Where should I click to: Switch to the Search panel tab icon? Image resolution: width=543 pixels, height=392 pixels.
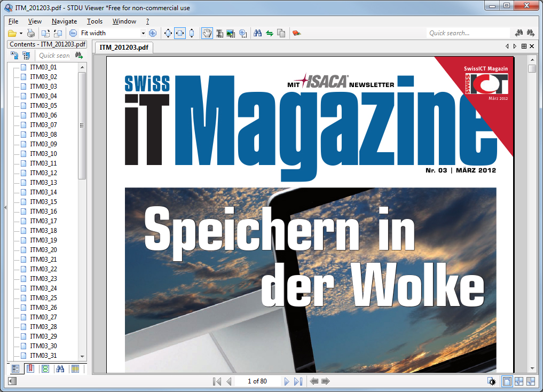(x=60, y=369)
